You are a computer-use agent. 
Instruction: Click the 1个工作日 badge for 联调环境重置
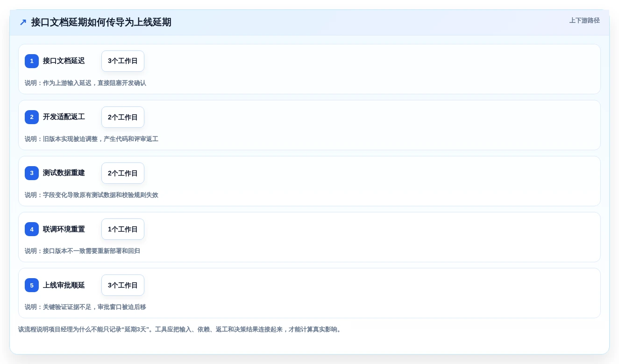[123, 229]
